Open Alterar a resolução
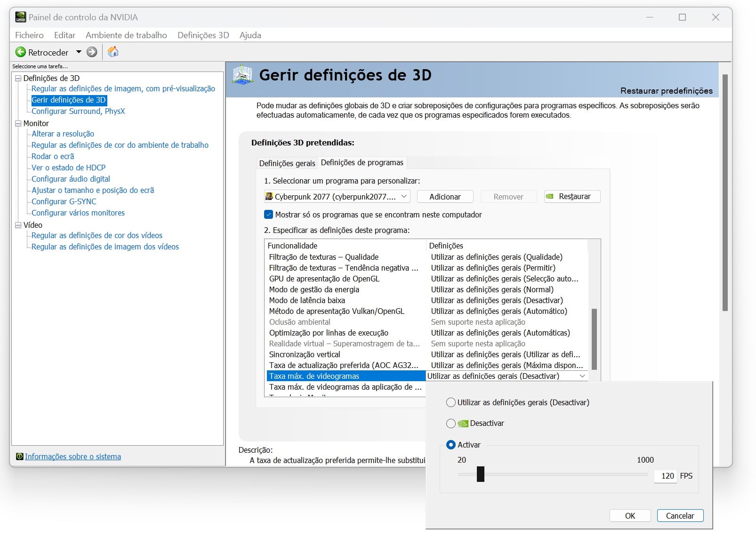The width and height of the screenshot is (756, 544). click(63, 134)
